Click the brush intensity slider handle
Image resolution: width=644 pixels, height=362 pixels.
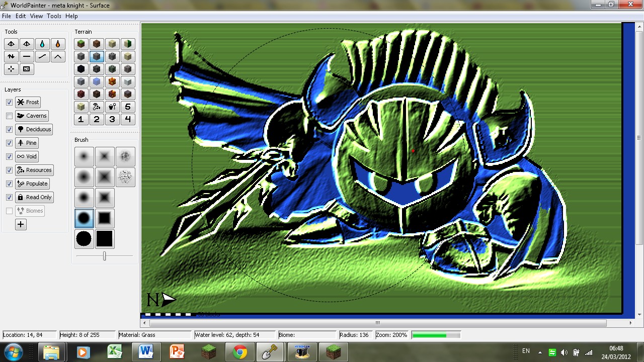click(x=104, y=256)
